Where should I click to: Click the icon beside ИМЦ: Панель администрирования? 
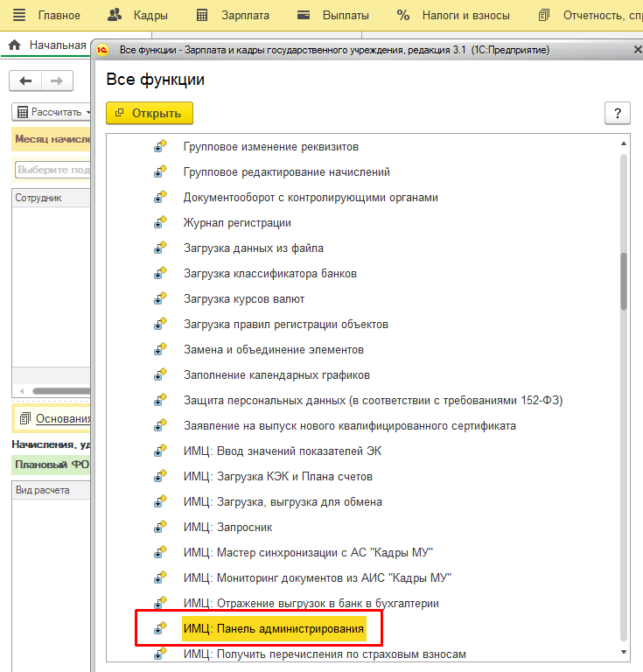point(160,629)
